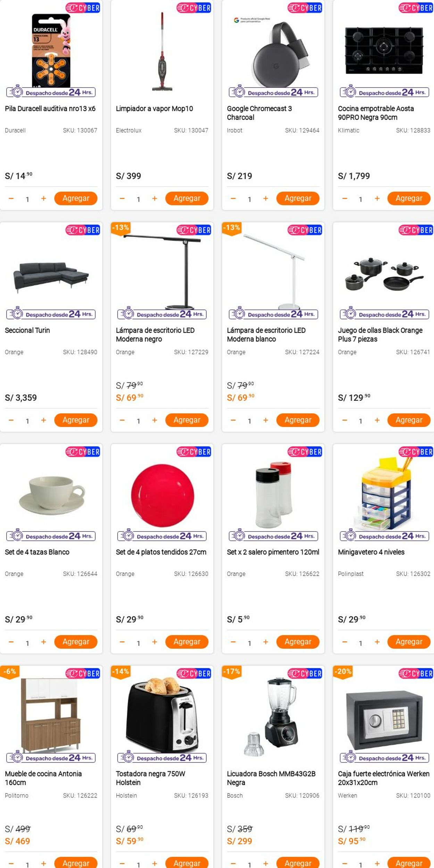Click plus icon for Google Chromecast 3
Screen dimensions: 434x868
tap(266, 198)
